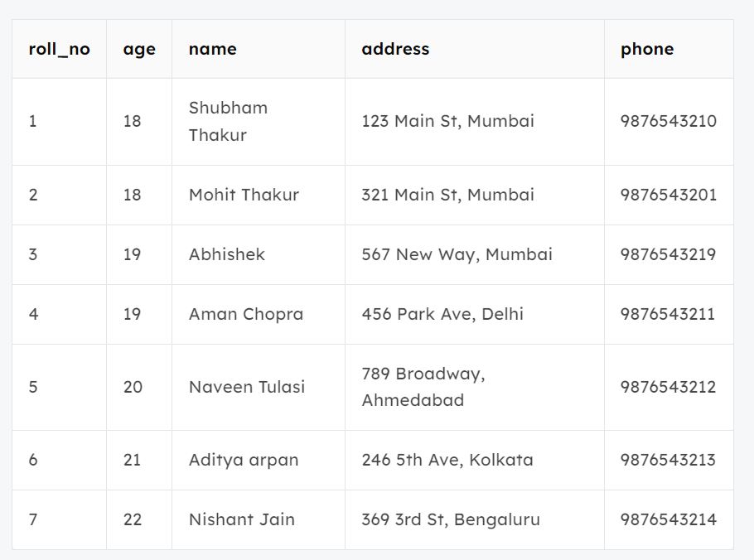Image resolution: width=754 pixels, height=560 pixels.
Task: Click address 123 Main St, Mumbai
Action: point(447,121)
